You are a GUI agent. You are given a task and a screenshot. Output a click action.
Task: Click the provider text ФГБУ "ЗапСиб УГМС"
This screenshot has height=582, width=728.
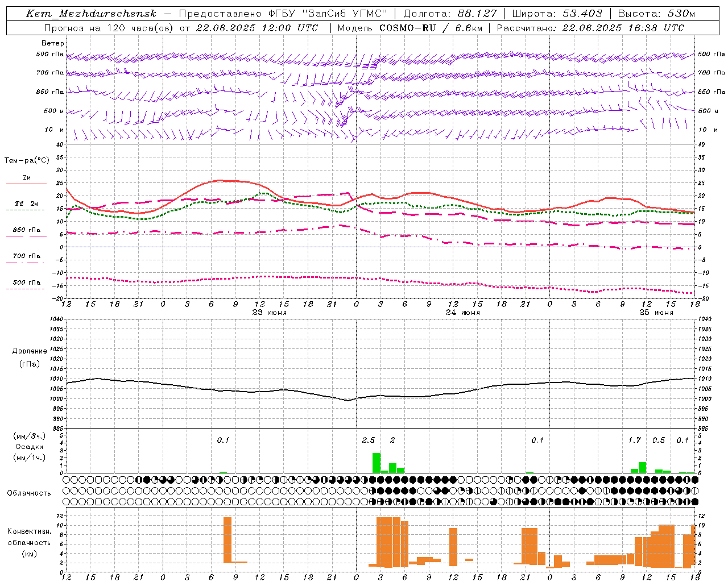point(328,14)
